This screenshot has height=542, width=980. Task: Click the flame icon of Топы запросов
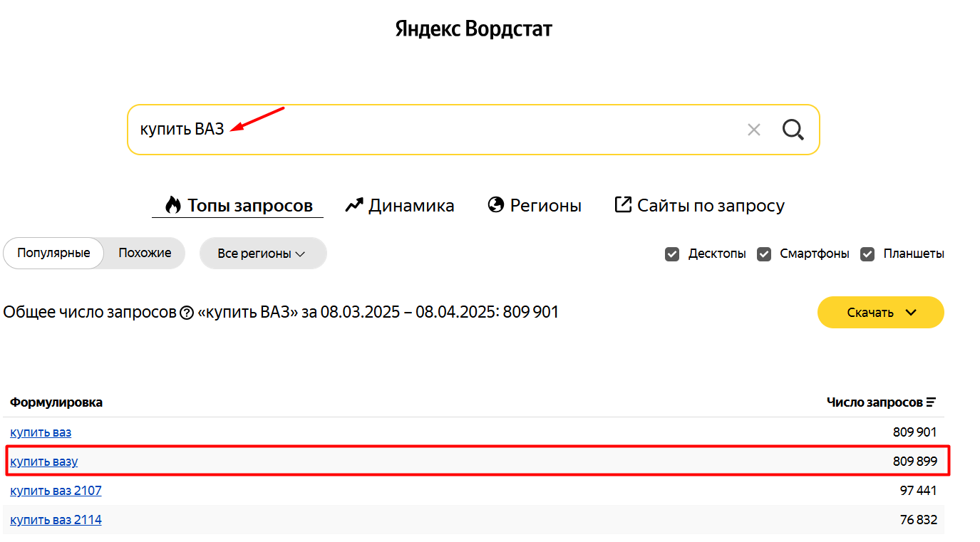coord(173,205)
